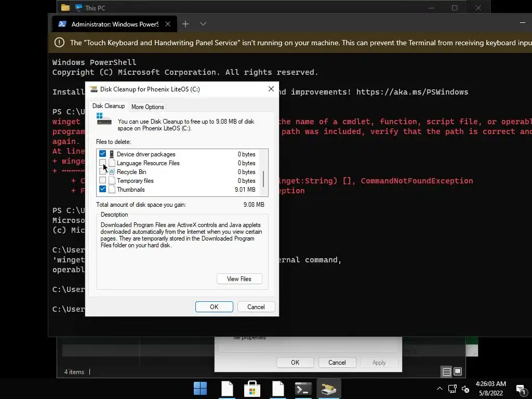The width and height of the screenshot is (532, 399).
Task: Close the Windows PowerShell terminal tab
Action: click(168, 24)
